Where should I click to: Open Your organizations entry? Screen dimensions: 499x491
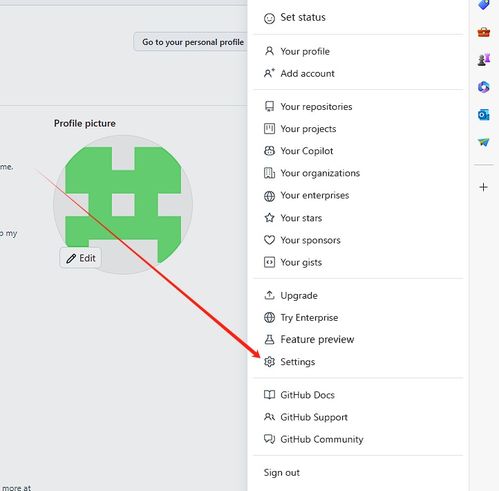[358, 173]
